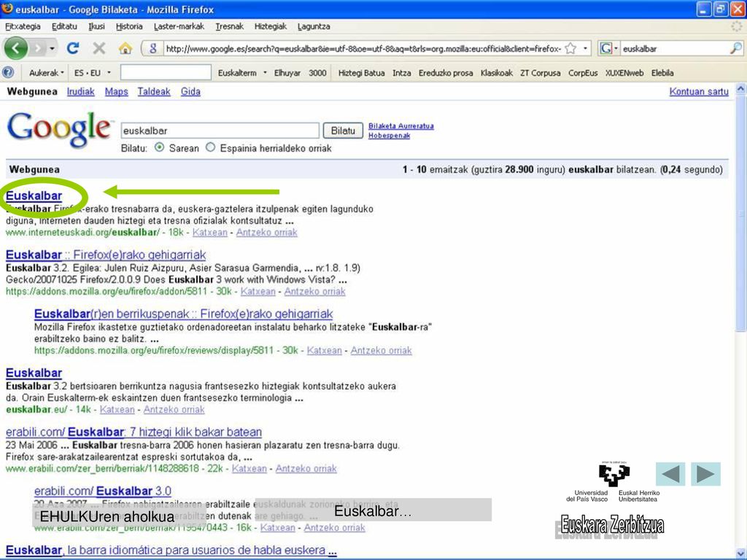This screenshot has width=747, height=560.
Task: Click 3000 dictionary toolbar button
Action: [317, 73]
